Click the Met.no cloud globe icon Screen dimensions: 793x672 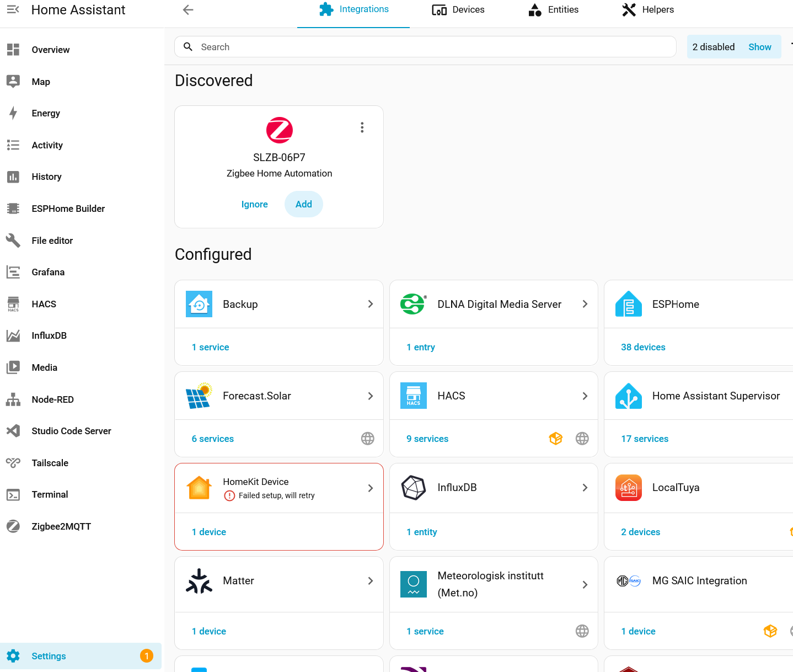pos(582,631)
